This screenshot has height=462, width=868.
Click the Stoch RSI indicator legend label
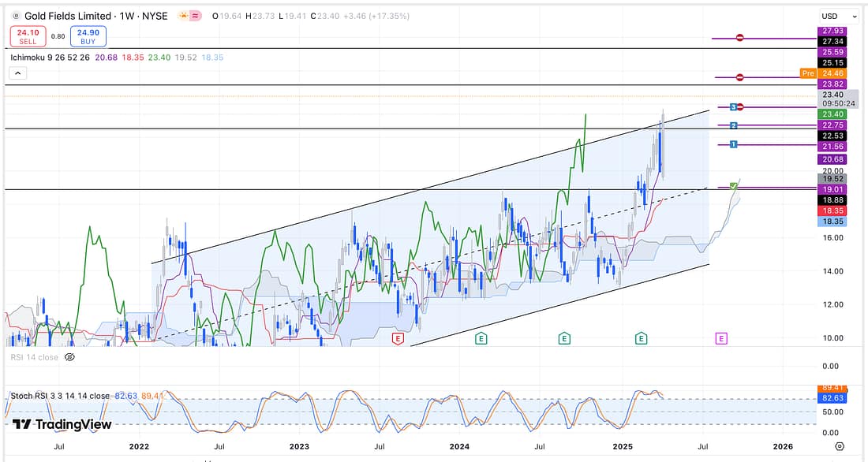pos(59,395)
